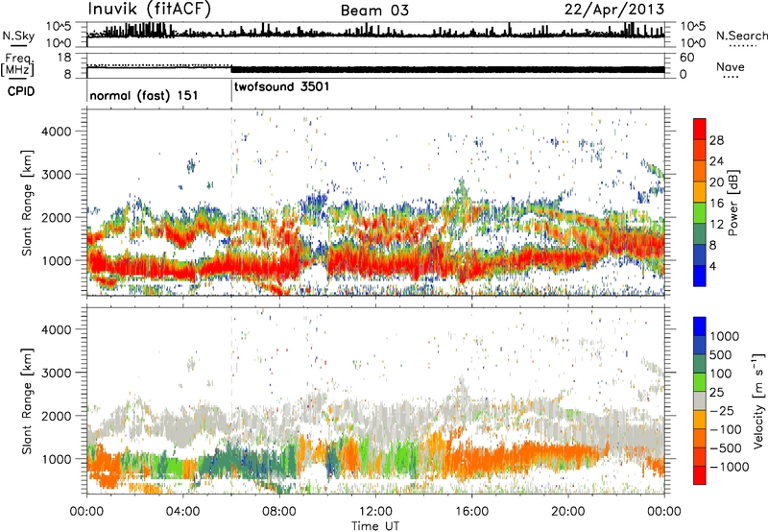Click the power panel 'Slant Range [km]' label
The image size is (768, 532).
pyautogui.click(x=27, y=203)
